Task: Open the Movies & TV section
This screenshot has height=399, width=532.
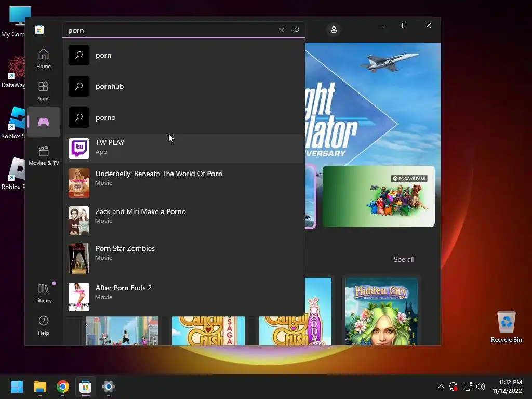Action: click(x=44, y=155)
